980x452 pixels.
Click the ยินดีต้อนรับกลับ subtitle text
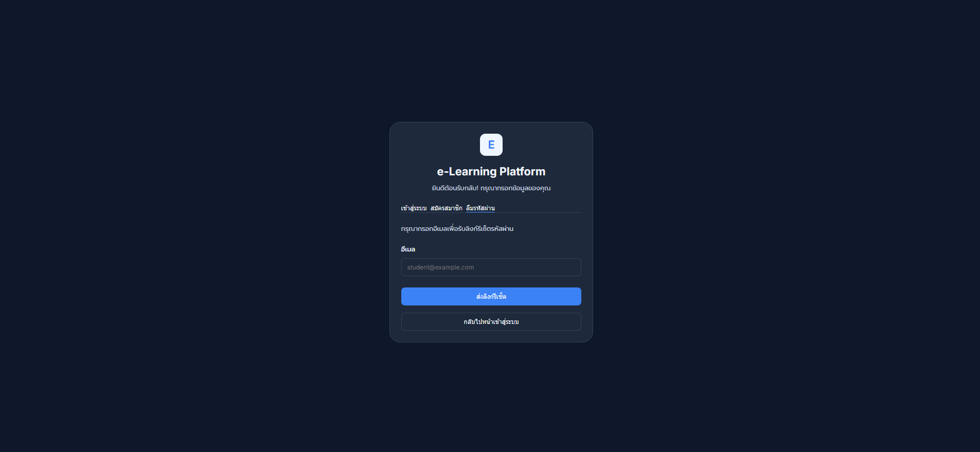(491, 188)
